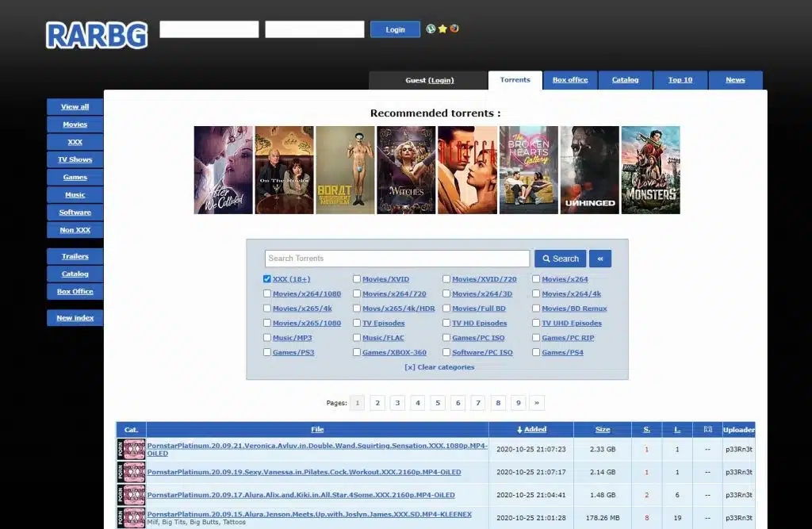Screen dimensions: 812x529
Task: Click the category icon in the 21:07:23 row
Action: [x=131, y=449]
